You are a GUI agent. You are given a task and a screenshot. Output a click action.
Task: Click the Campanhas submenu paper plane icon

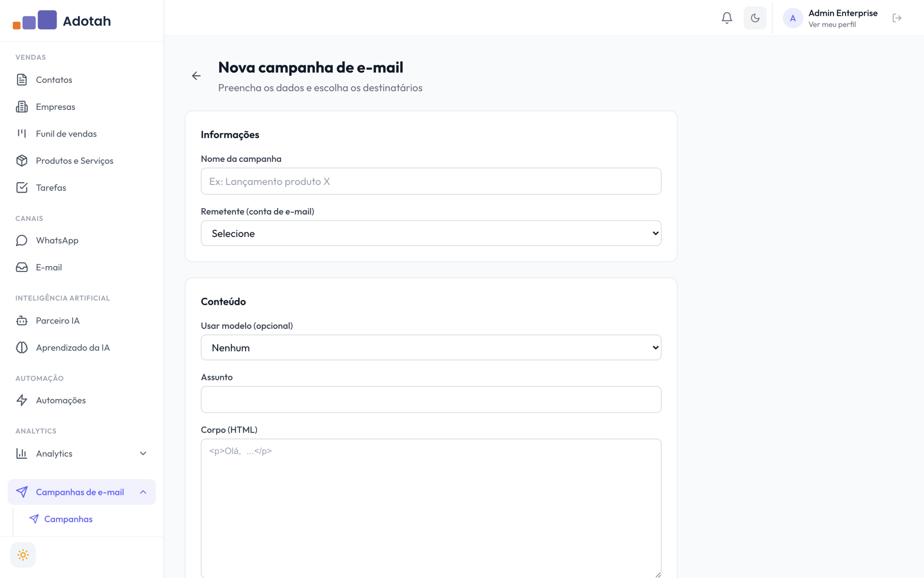pyautogui.click(x=34, y=519)
